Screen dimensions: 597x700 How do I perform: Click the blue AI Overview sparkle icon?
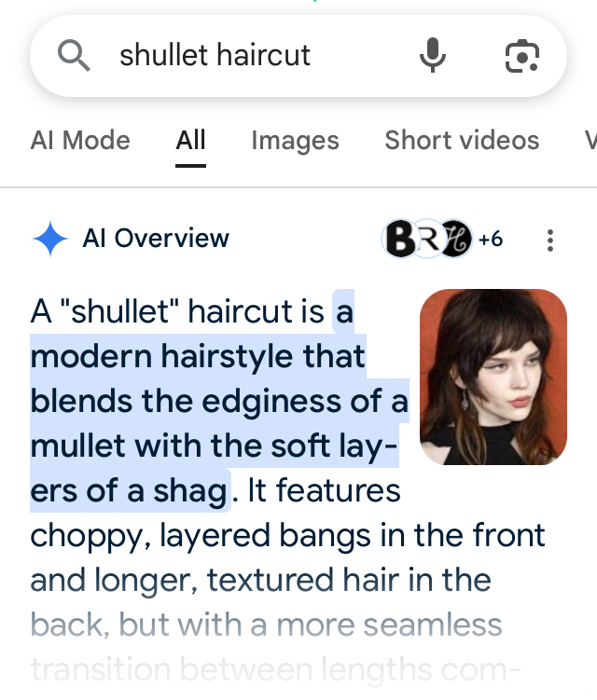[50, 239]
